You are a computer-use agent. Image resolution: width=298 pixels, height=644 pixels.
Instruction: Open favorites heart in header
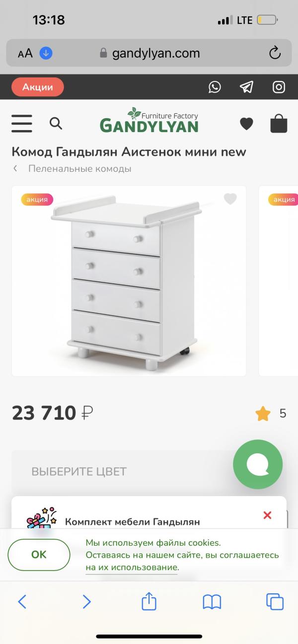[x=246, y=124]
